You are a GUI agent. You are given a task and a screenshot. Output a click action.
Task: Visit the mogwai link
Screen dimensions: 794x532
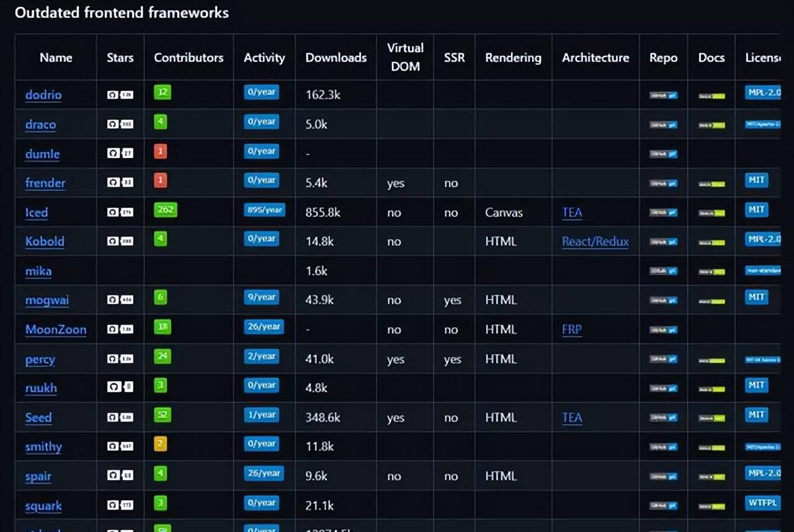coord(47,300)
